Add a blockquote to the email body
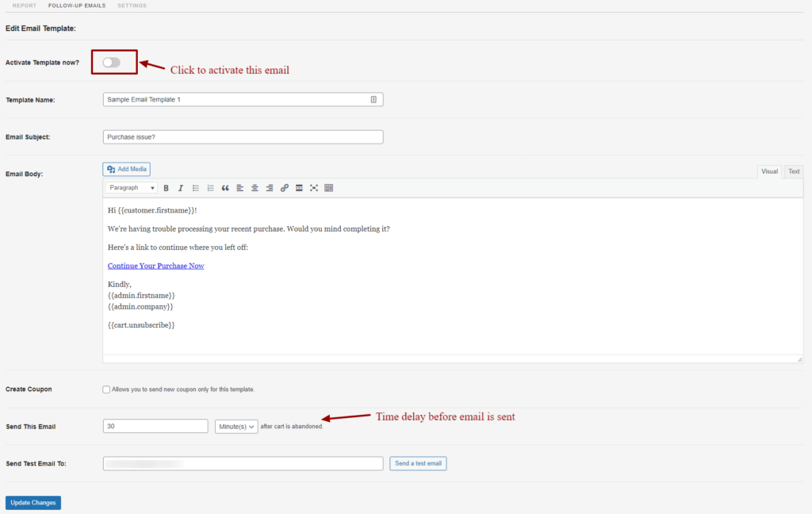 pyautogui.click(x=225, y=188)
